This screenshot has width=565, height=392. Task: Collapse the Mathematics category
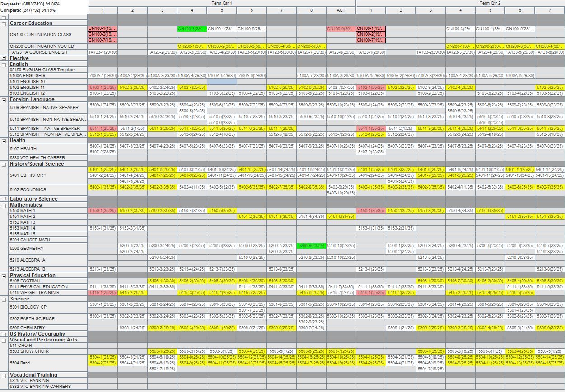pos(4,205)
